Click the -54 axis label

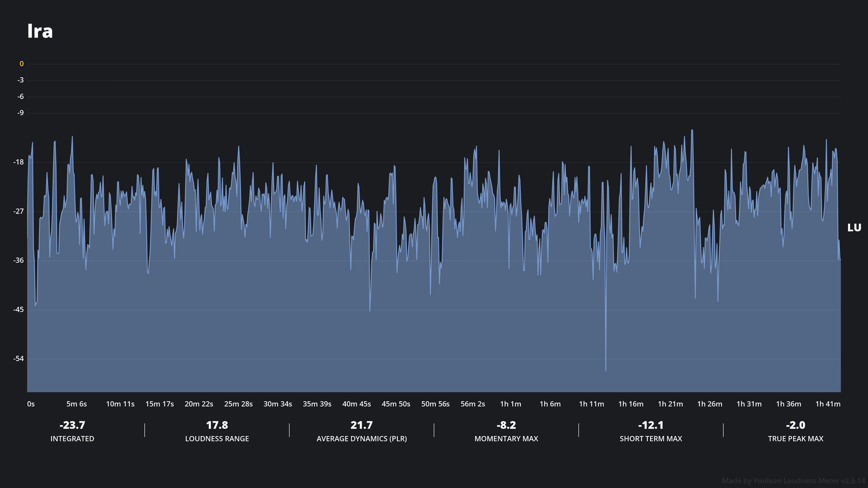19,359
